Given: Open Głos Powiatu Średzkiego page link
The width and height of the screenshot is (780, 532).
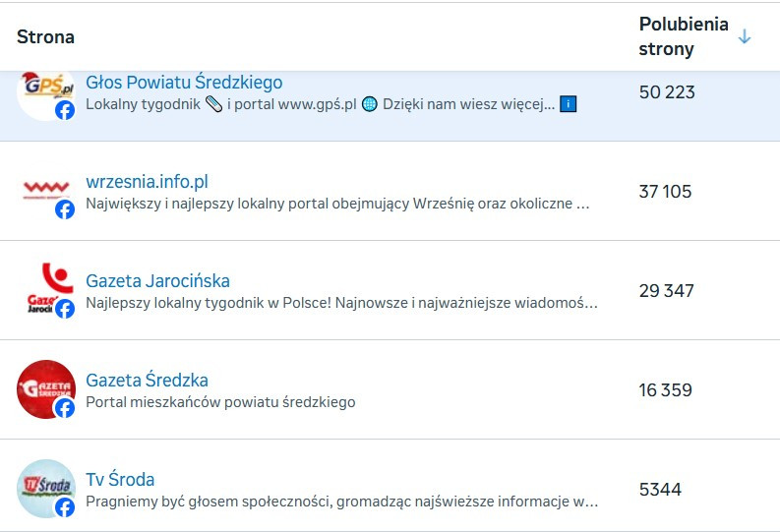Looking at the screenshot, I should click(184, 83).
